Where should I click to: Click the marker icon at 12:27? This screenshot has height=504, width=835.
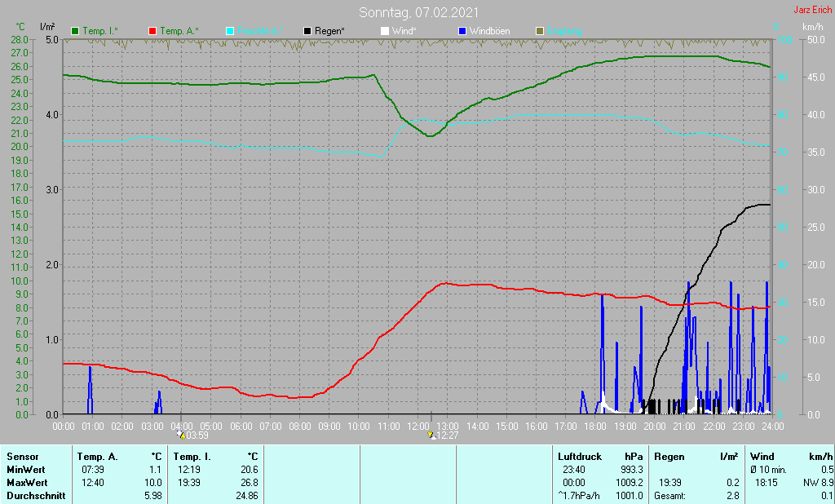point(431,435)
